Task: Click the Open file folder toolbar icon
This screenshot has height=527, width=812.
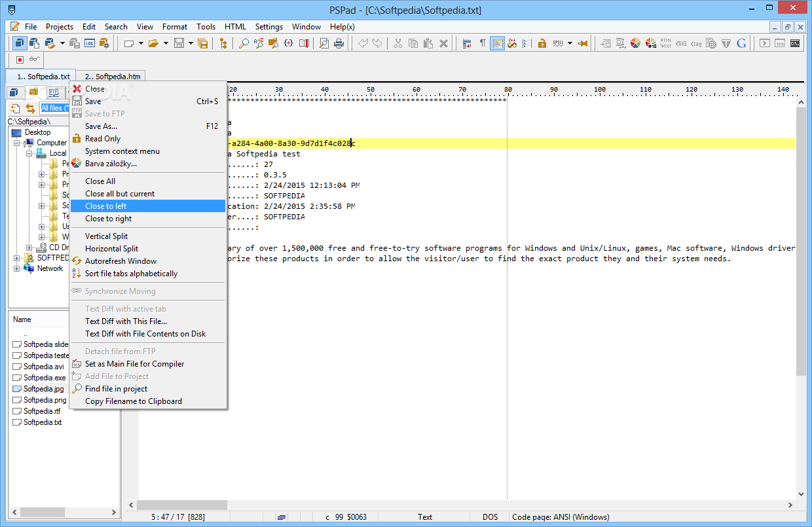Action: tap(153, 43)
